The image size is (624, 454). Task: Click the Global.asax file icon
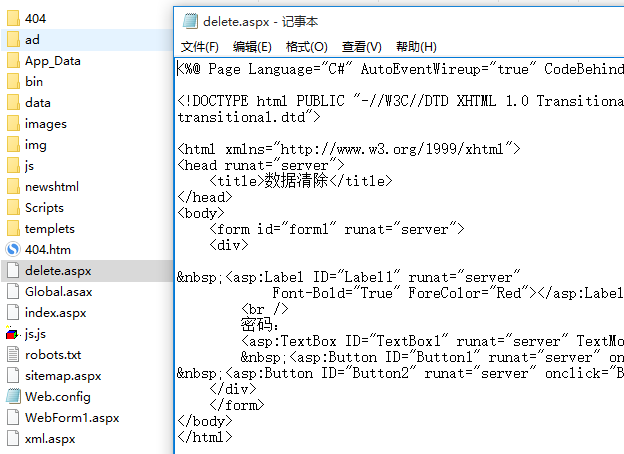tap(13, 292)
